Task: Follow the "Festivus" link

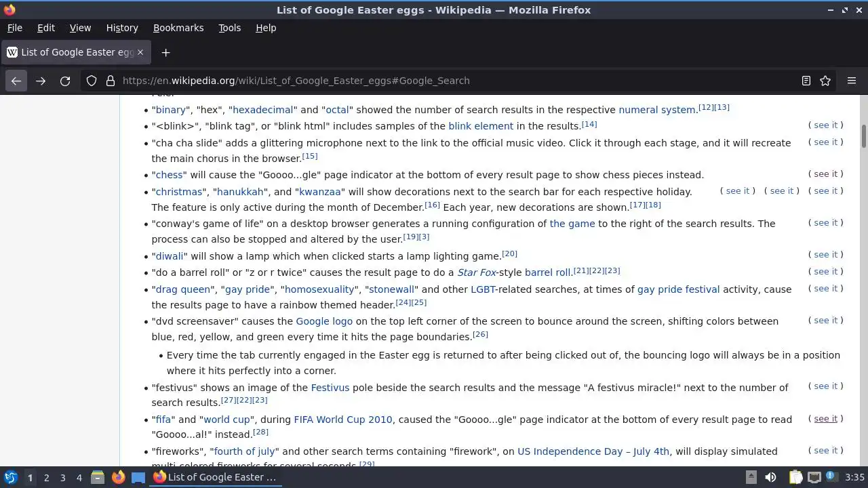Action: coord(330,388)
